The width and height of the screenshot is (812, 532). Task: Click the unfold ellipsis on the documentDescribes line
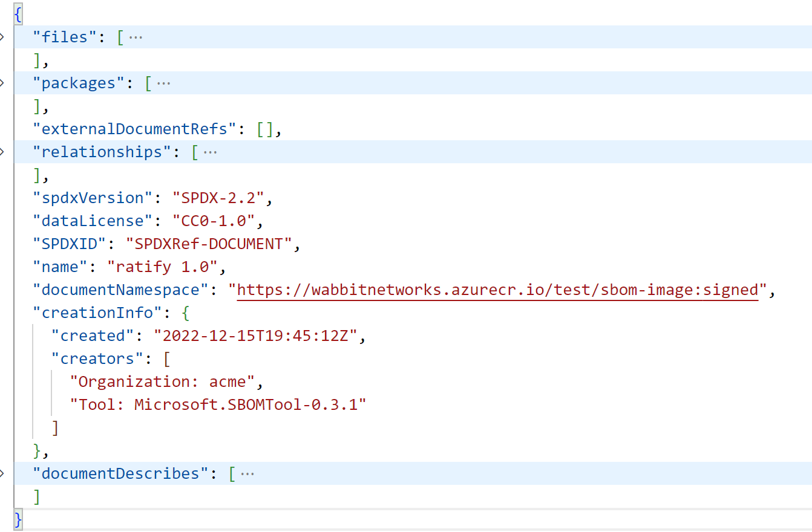coord(246,473)
